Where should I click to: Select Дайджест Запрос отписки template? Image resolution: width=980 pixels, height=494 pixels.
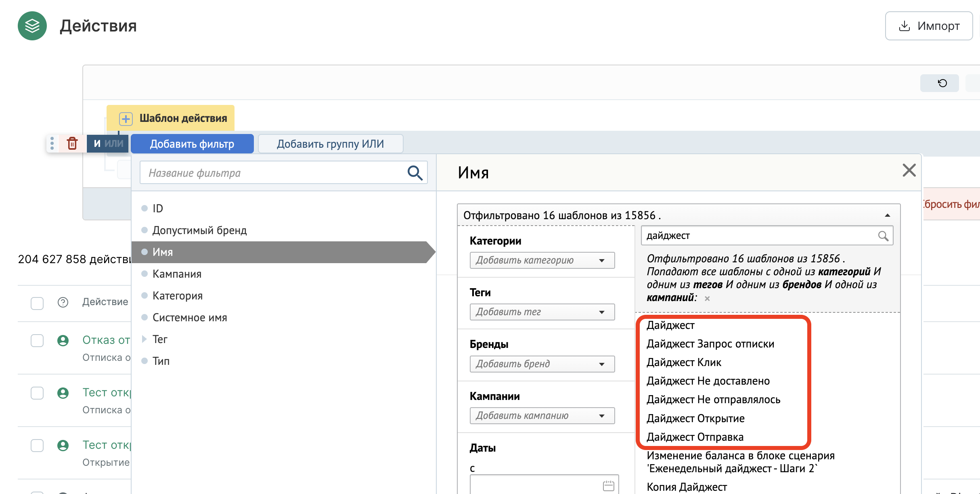pyautogui.click(x=710, y=344)
